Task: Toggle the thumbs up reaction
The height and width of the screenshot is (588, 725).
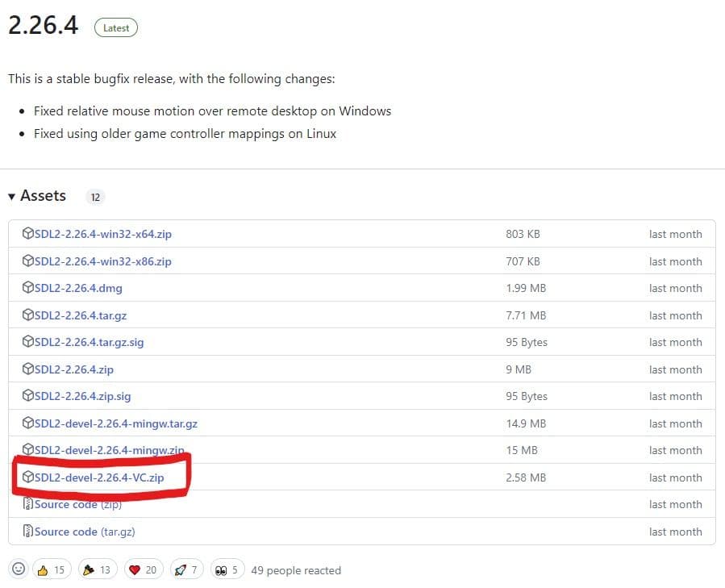Action: pos(51,569)
